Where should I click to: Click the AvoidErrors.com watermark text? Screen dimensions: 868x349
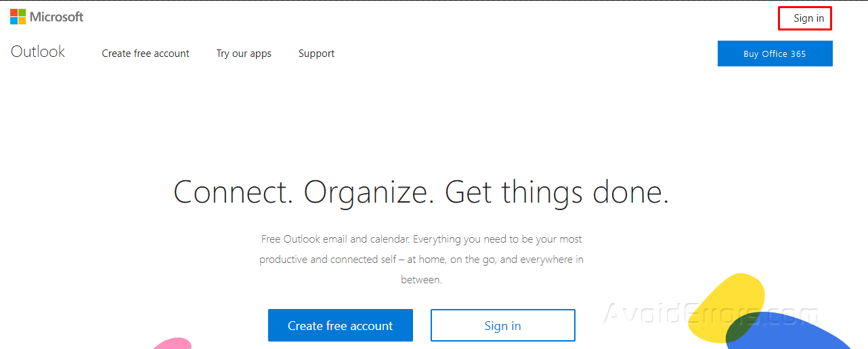(711, 314)
